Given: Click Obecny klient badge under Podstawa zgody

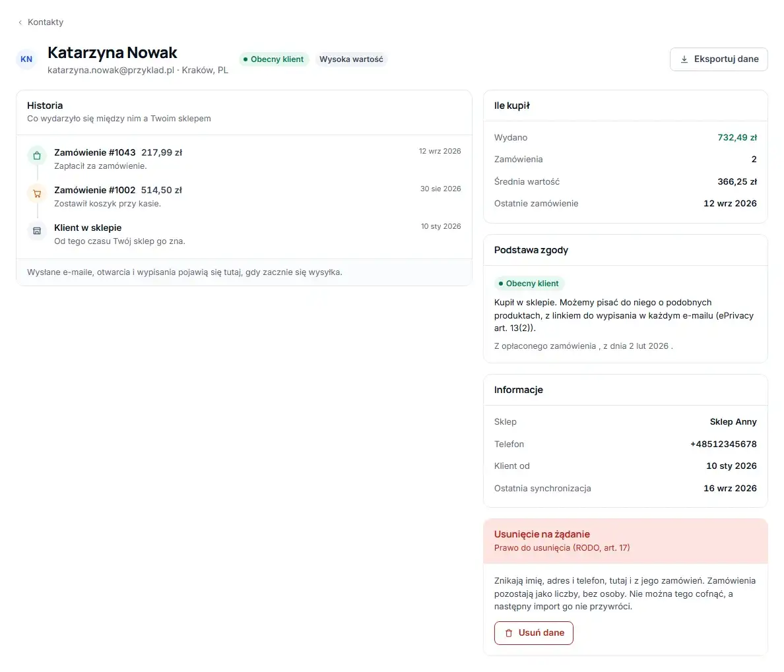Looking at the screenshot, I should pyautogui.click(x=529, y=284).
